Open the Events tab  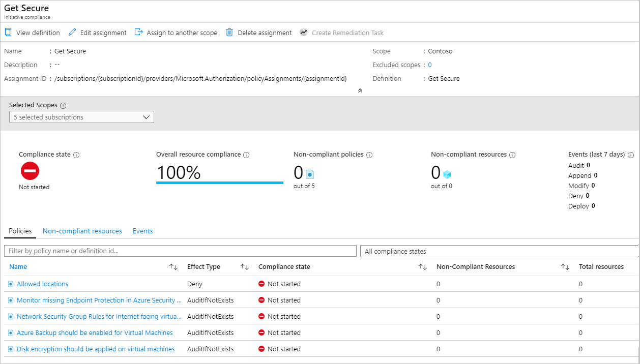(x=142, y=231)
